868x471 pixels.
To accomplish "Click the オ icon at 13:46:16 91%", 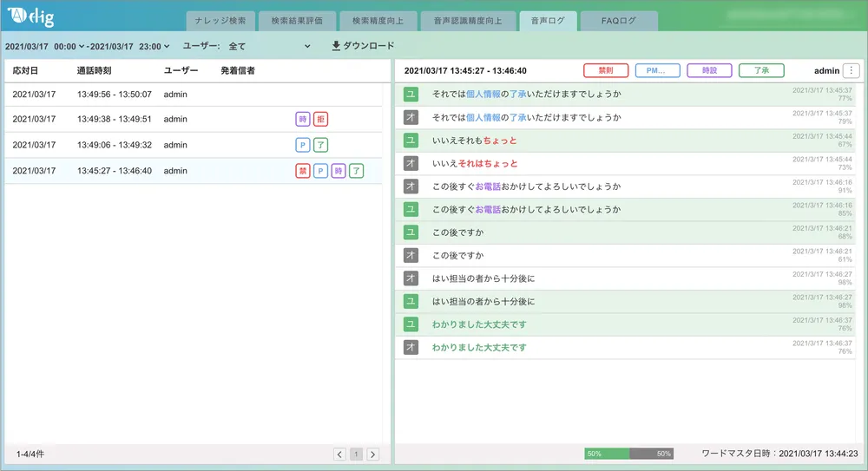I will 411,186.
